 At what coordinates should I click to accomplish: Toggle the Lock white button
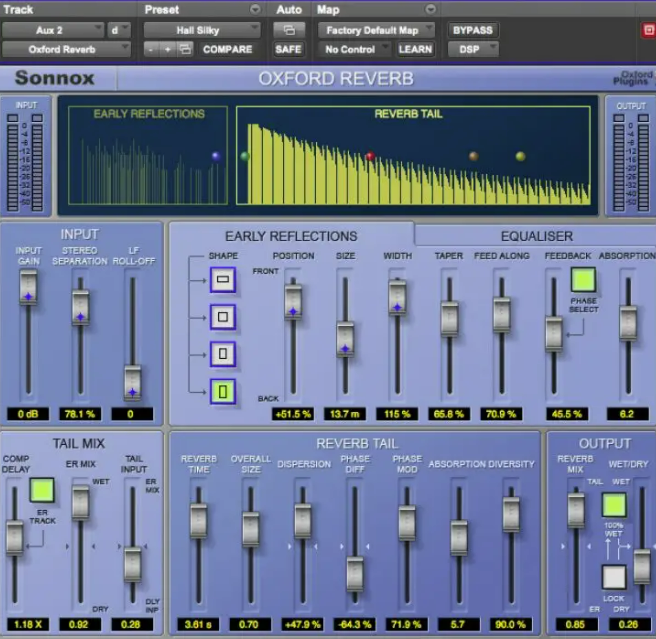pos(614,577)
